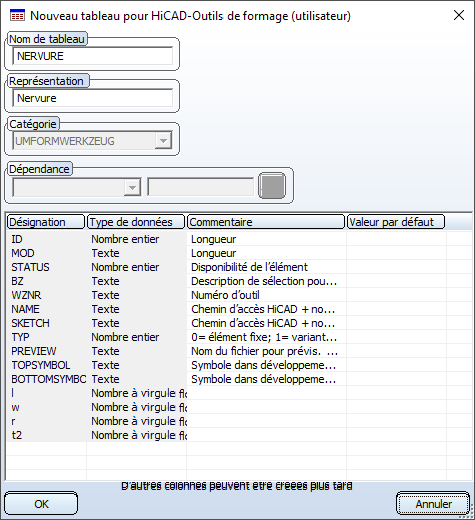This screenshot has height=520, width=475.
Task: Click data type of w row
Action: coord(139,407)
